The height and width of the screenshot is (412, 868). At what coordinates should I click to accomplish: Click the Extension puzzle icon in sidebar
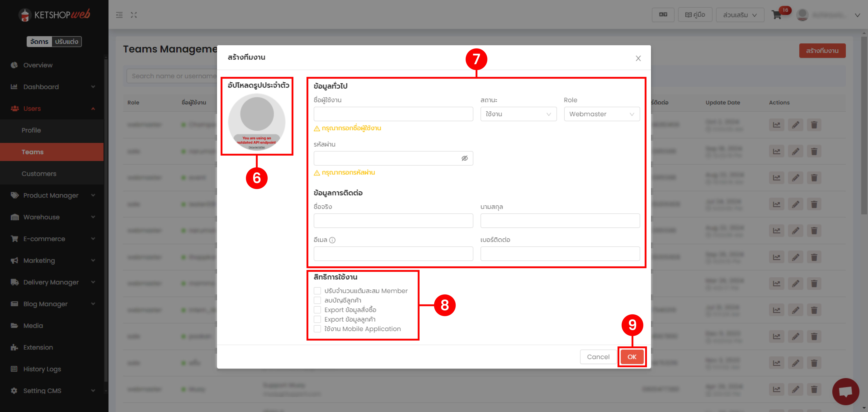coord(14,347)
